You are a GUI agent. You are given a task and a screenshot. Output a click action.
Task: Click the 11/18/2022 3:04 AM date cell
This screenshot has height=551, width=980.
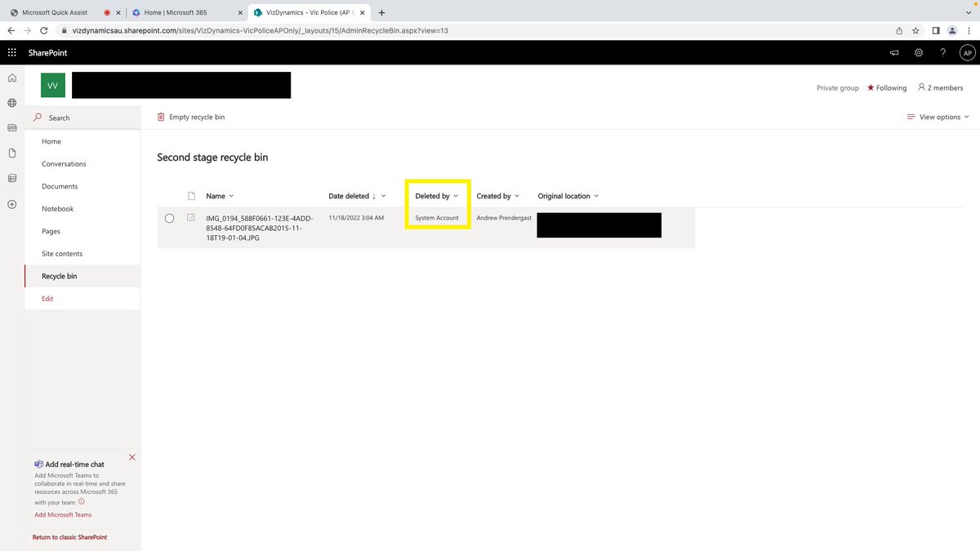pos(356,218)
